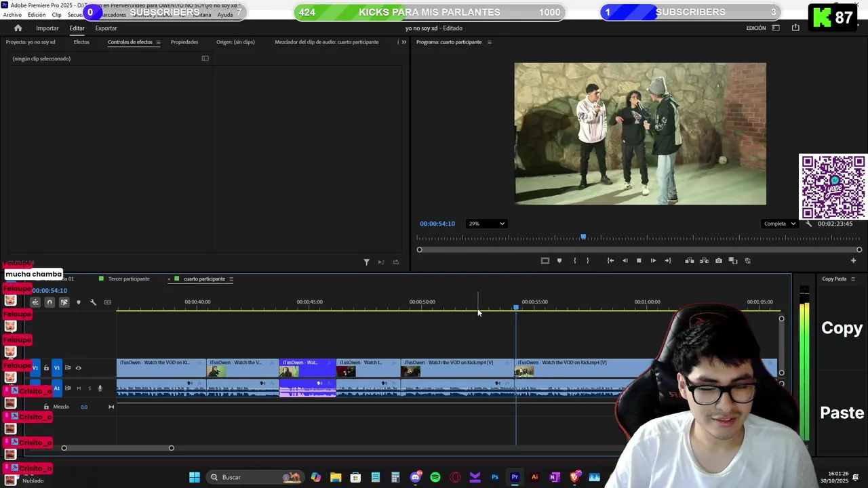Toggle proxies button in Program monitor

pos(748,261)
